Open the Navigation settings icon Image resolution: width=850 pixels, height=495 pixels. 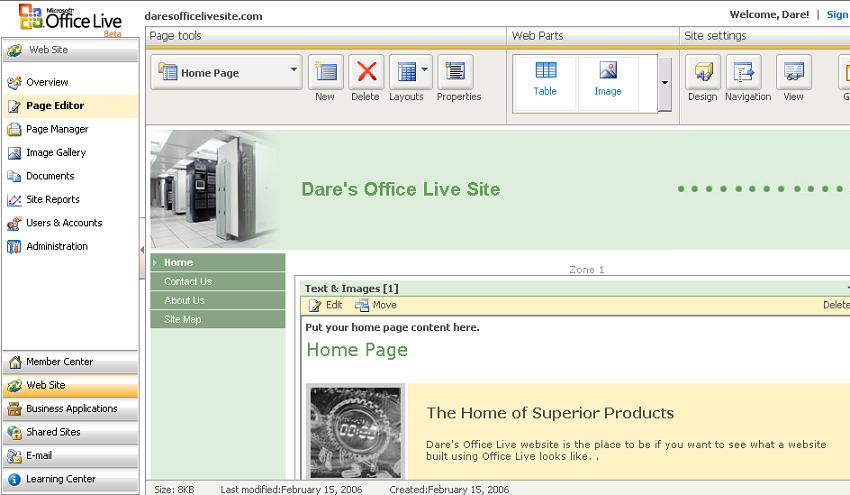pyautogui.click(x=747, y=73)
